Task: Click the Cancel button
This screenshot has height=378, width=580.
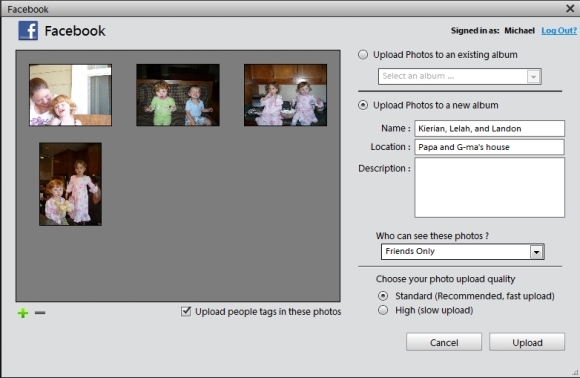Action: [444, 342]
